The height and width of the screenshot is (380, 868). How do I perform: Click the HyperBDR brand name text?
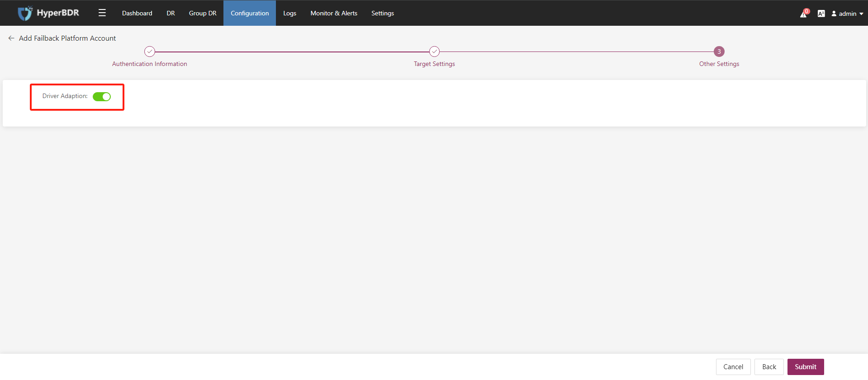(x=58, y=13)
